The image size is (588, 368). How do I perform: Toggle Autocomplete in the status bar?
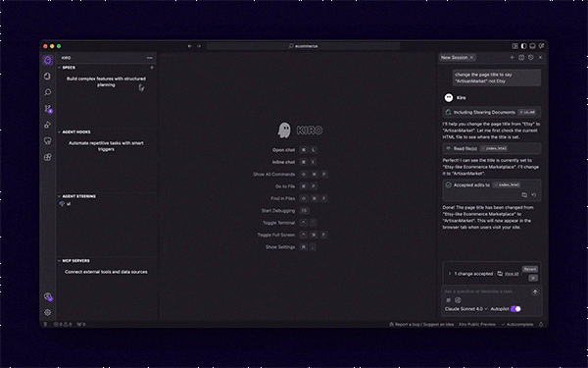[x=517, y=325]
